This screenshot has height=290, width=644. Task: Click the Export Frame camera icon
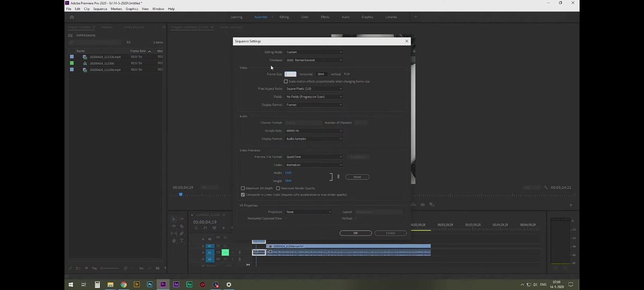(423, 205)
